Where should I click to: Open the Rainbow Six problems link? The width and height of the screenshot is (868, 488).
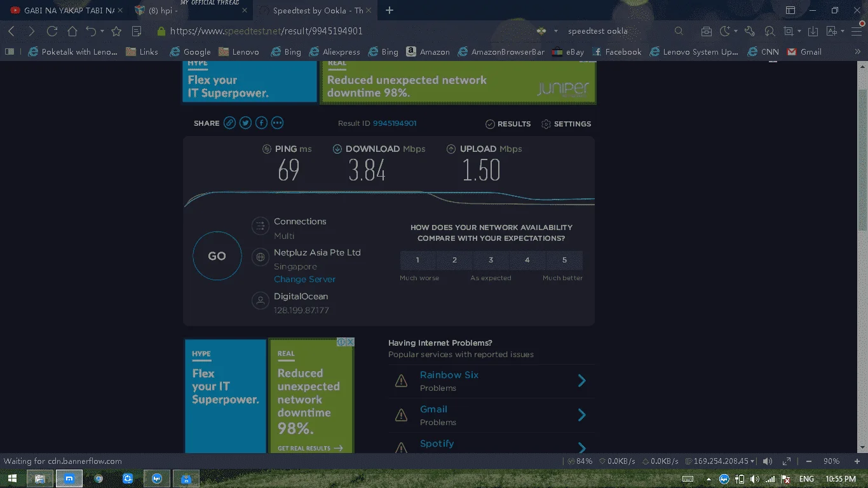click(449, 375)
